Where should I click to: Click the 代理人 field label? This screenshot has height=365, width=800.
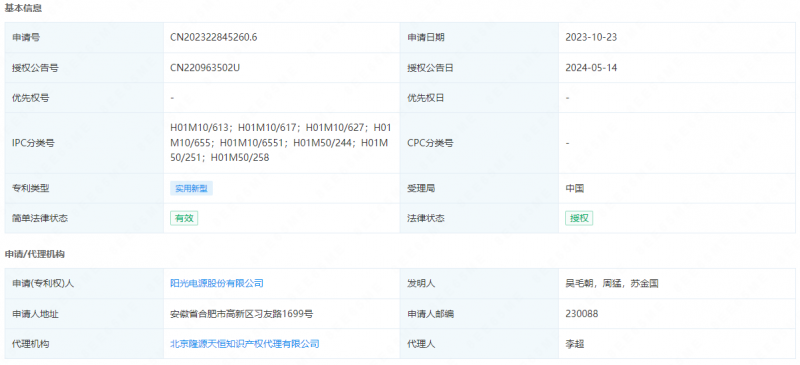[421, 344]
